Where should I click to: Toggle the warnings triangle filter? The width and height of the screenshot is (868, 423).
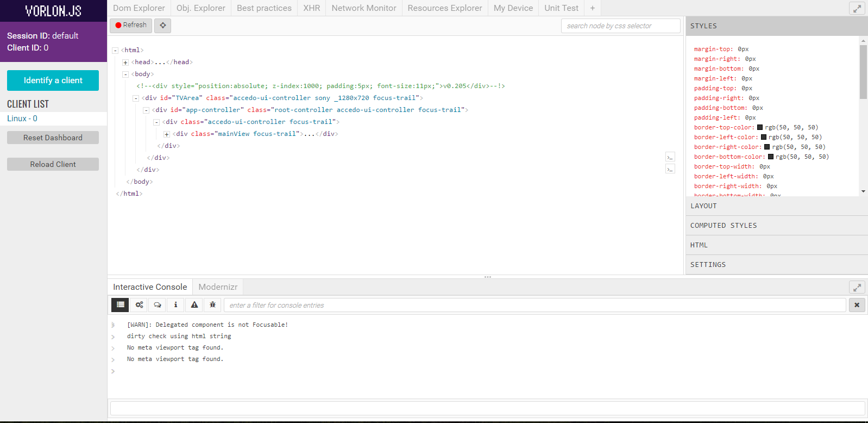pos(194,305)
